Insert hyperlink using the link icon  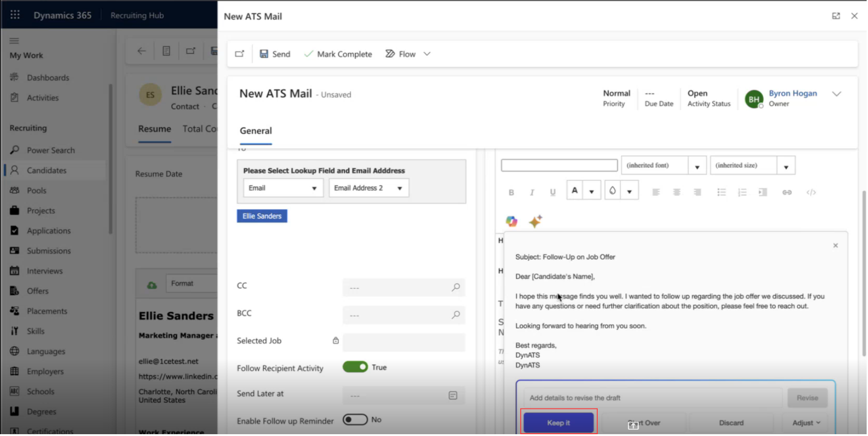tap(787, 192)
